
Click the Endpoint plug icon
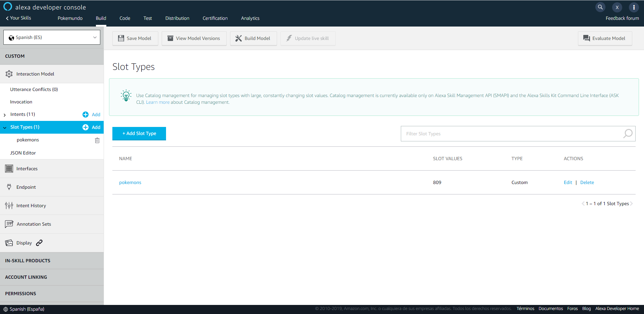(x=9, y=187)
